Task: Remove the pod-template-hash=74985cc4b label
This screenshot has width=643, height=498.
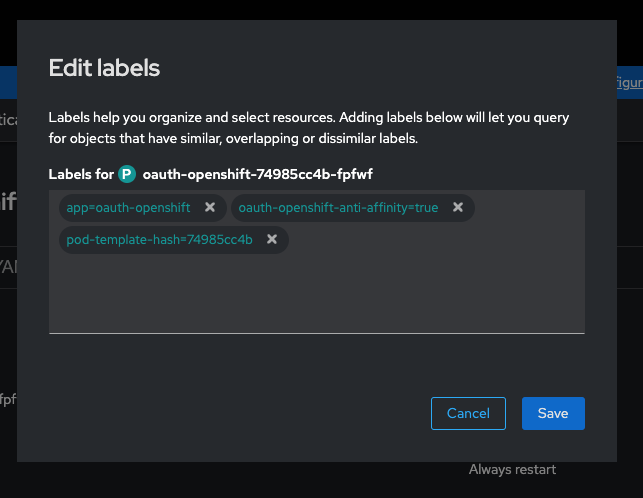Action: pos(272,239)
